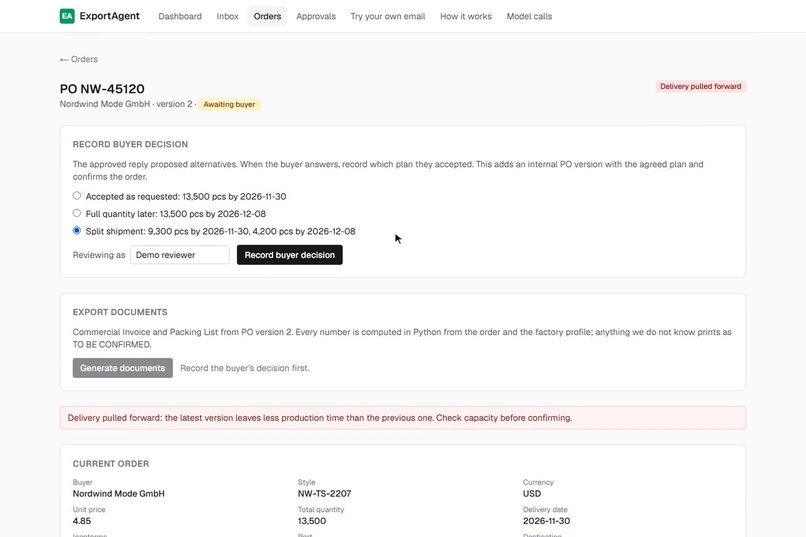Click Nordwind Mode GmbH version 2 subtitle
The height and width of the screenshot is (537, 806).
pos(126,104)
